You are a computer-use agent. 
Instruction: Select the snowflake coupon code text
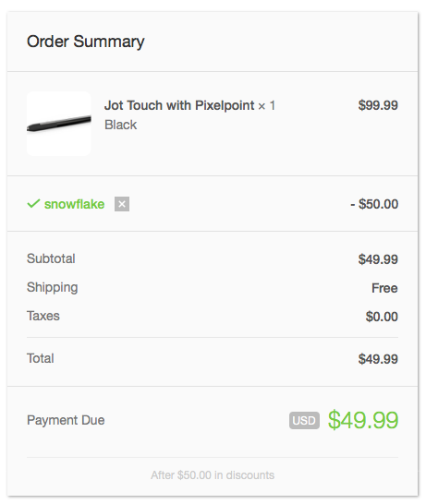[x=74, y=204]
